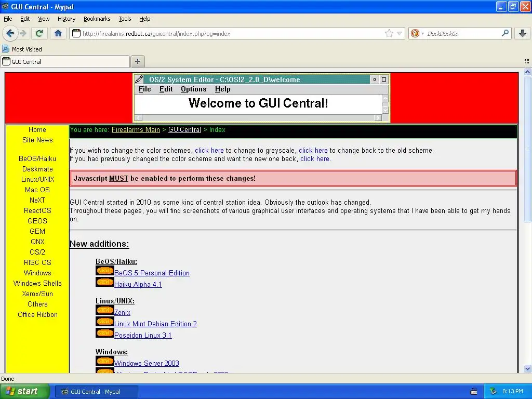This screenshot has width=532, height=399.
Task: Open Windows Shells in the sidebar
Action: coord(37,283)
